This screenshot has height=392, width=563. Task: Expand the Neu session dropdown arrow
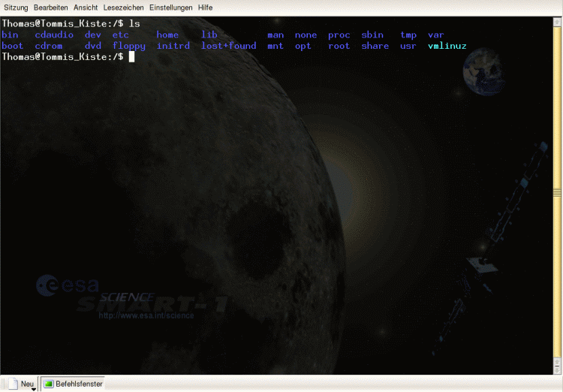point(33,389)
